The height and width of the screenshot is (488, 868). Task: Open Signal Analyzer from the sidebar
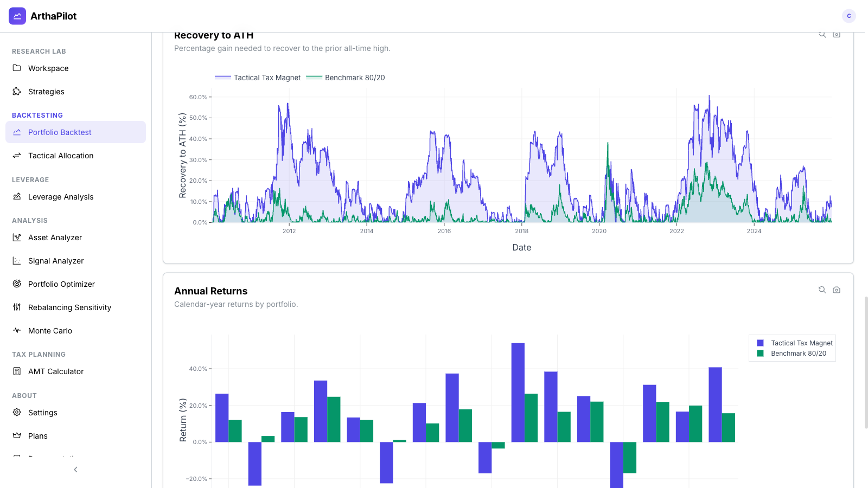click(56, 261)
